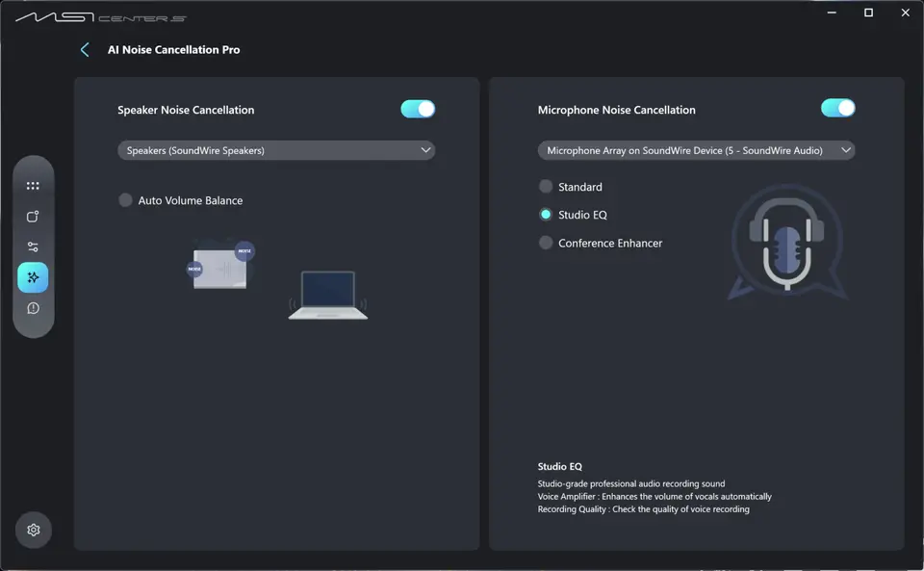Screen dimensions: 924x571
Task: Open settings gear at bottom left
Action: click(x=34, y=530)
